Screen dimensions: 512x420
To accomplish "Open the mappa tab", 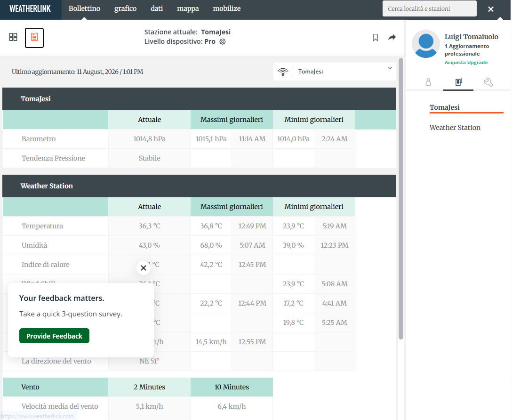I will pyautogui.click(x=188, y=8).
